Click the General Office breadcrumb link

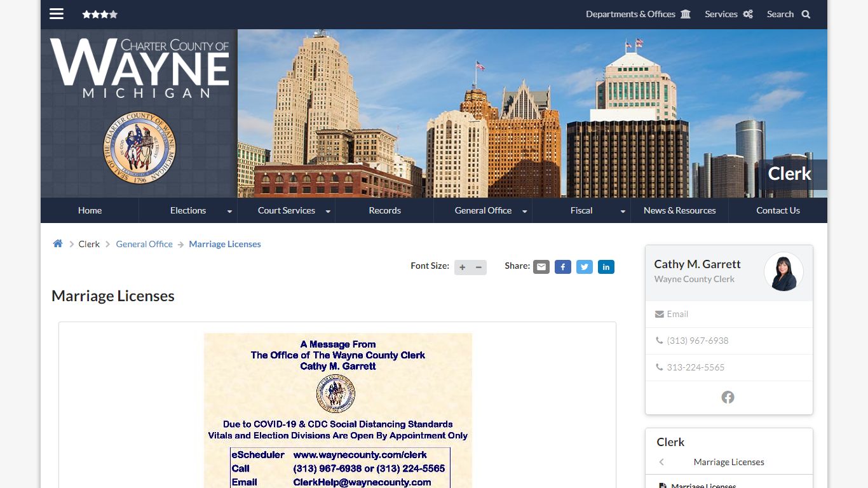[144, 244]
